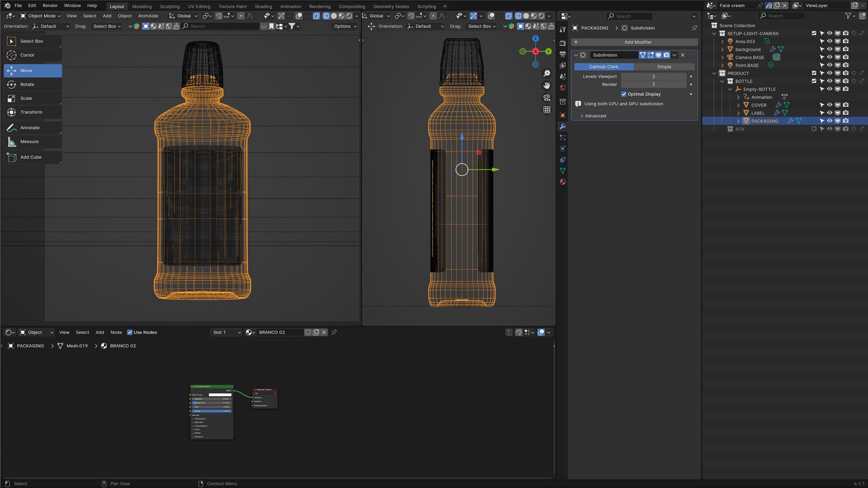This screenshot has width=868, height=488.
Task: Switch to the Shading workspace tab
Action: click(x=263, y=6)
